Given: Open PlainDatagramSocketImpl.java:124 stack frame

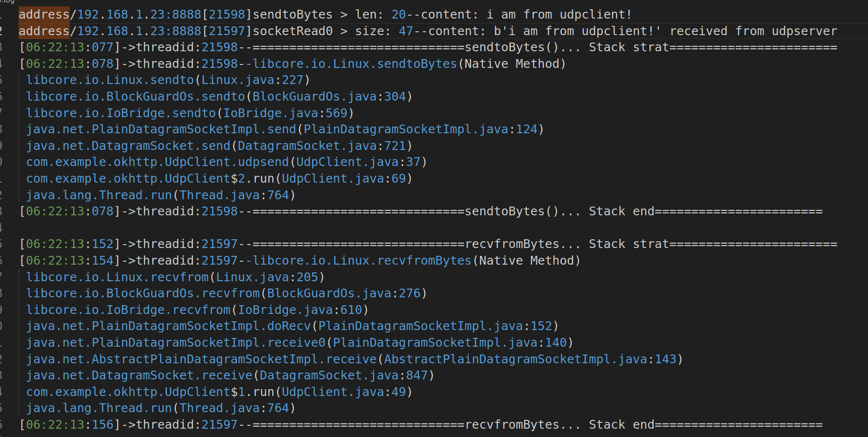Looking at the screenshot, I should (x=420, y=129).
